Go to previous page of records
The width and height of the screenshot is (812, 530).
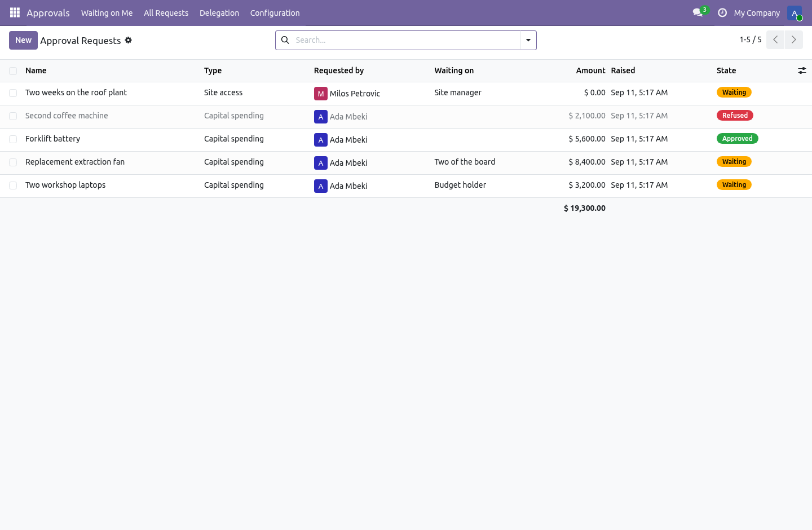click(x=775, y=40)
